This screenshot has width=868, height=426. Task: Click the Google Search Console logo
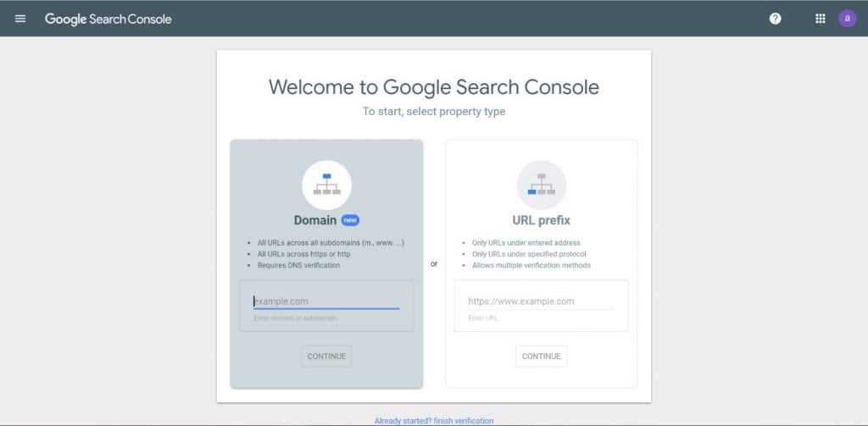coord(108,19)
